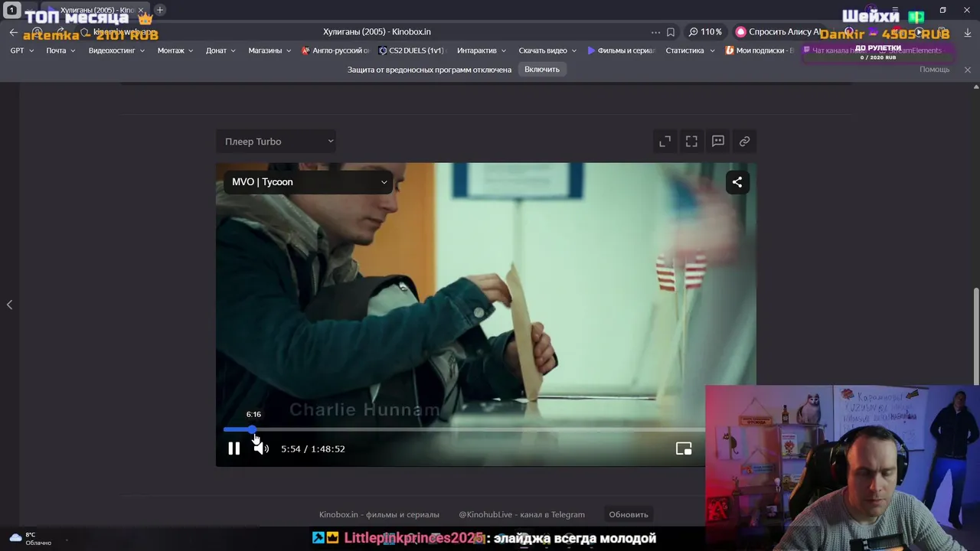Pause the movie playback
Viewport: 980px width, 551px height.
234,448
